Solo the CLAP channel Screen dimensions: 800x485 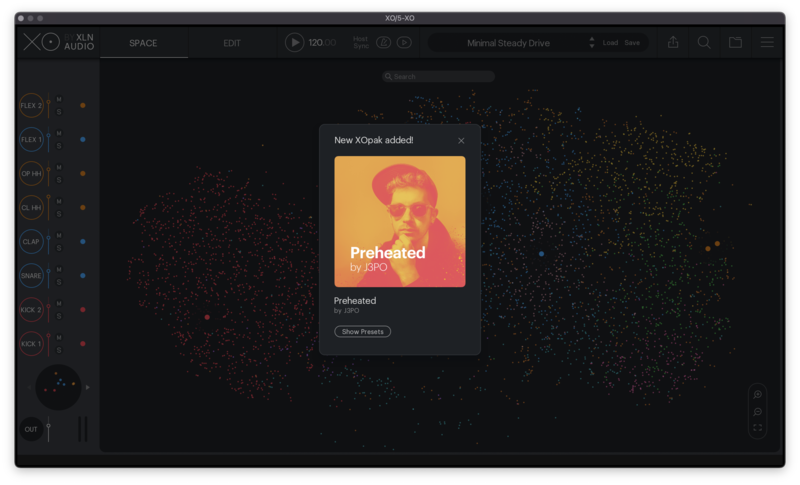(59, 248)
